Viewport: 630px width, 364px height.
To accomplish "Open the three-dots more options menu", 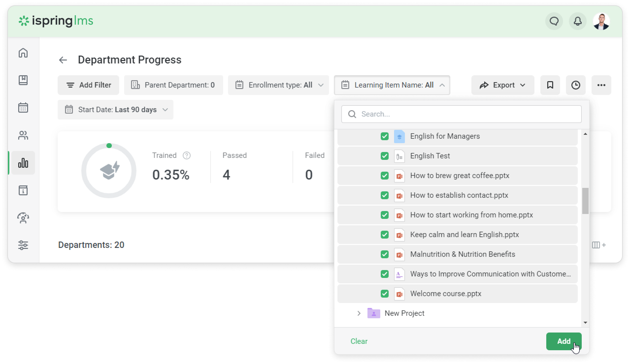I will 601,85.
